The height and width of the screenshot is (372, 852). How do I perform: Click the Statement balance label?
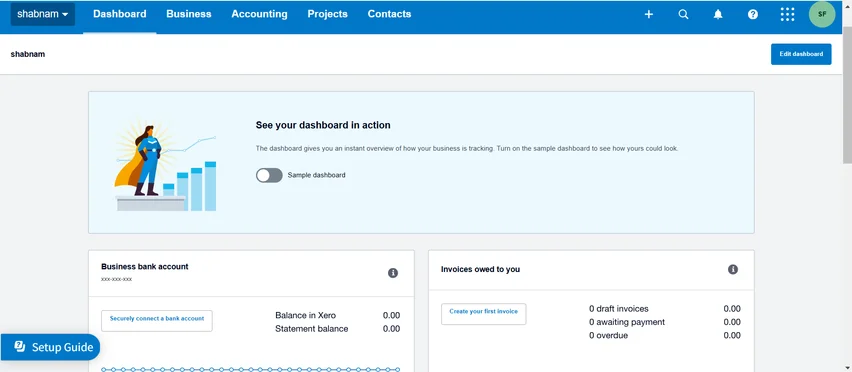point(311,329)
